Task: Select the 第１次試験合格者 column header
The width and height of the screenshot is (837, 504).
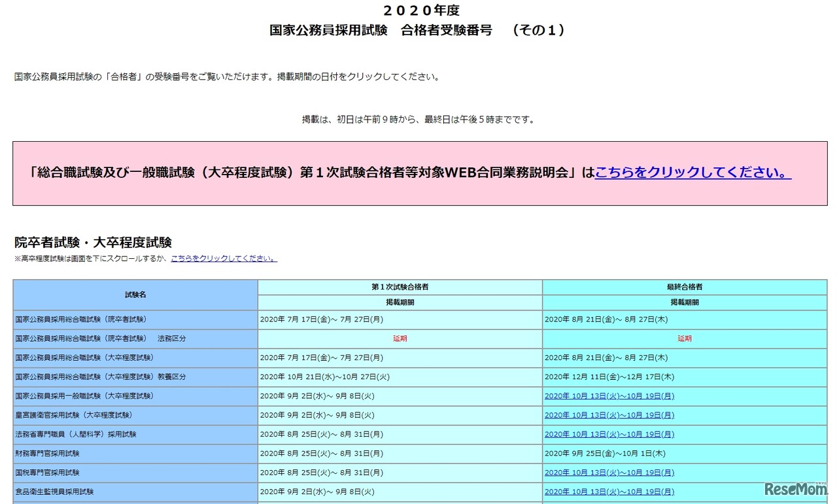Action: tap(400, 286)
